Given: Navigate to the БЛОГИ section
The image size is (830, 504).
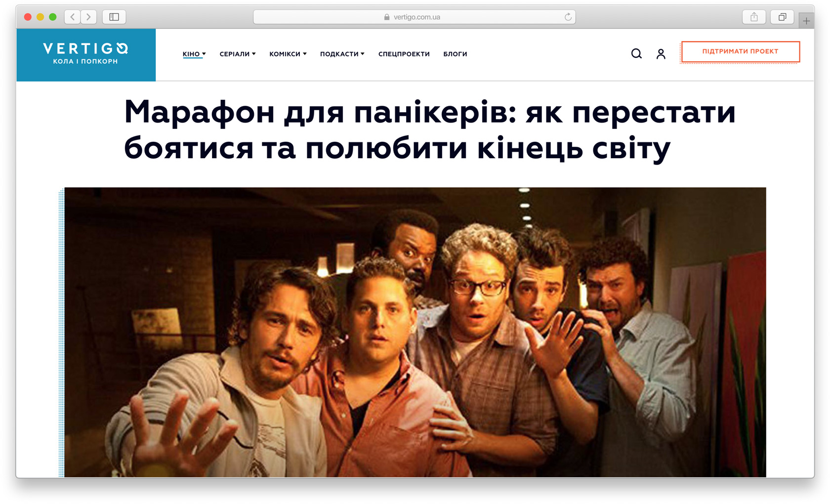Looking at the screenshot, I should (455, 54).
